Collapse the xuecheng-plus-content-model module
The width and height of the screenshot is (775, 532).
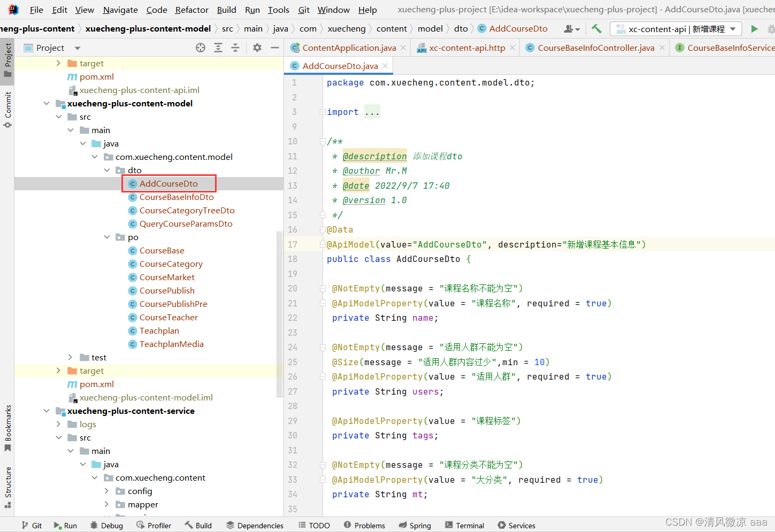pyautogui.click(x=47, y=104)
